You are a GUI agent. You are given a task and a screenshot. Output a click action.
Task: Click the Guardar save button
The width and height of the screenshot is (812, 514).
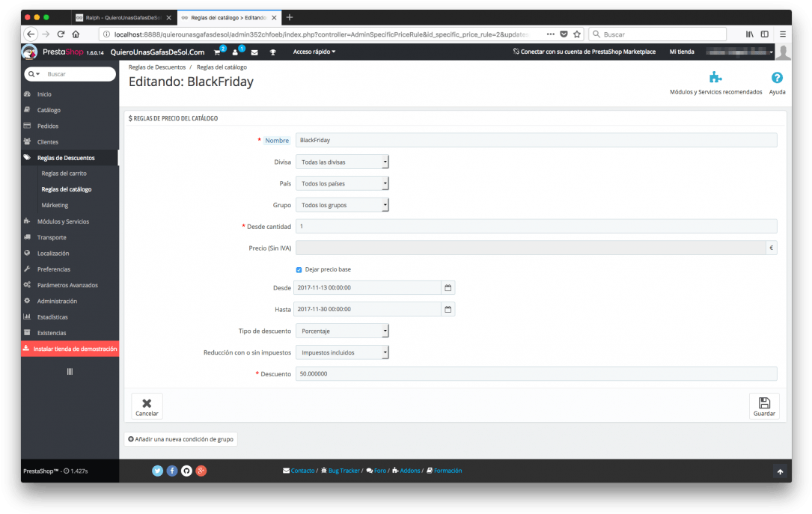764,406
